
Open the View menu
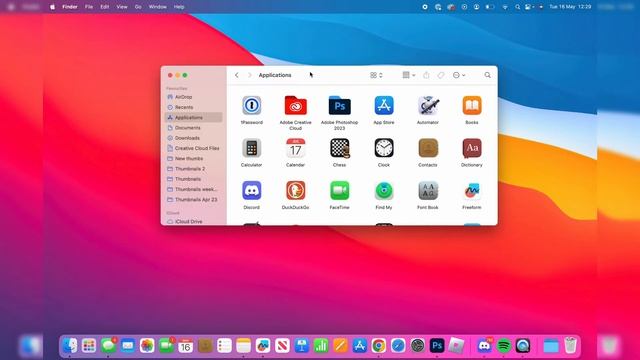click(122, 7)
